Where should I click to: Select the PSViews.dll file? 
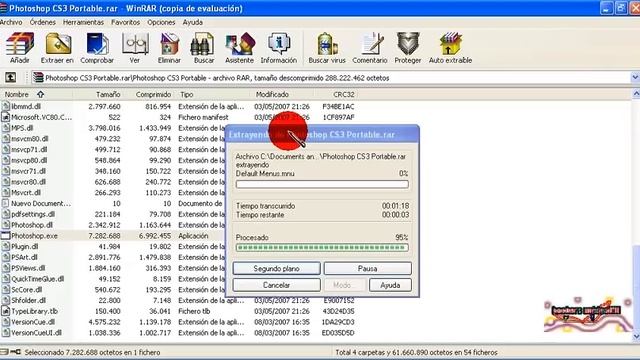point(28,268)
